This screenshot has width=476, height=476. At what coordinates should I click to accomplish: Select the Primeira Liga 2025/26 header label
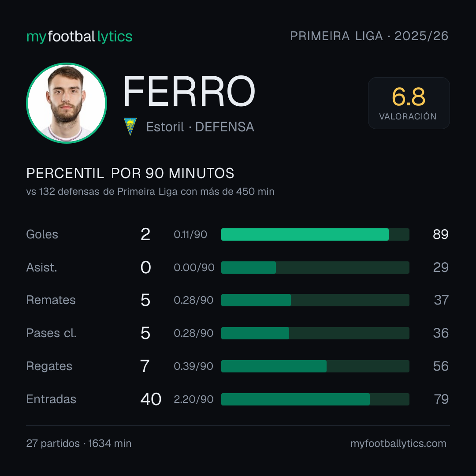point(369,36)
